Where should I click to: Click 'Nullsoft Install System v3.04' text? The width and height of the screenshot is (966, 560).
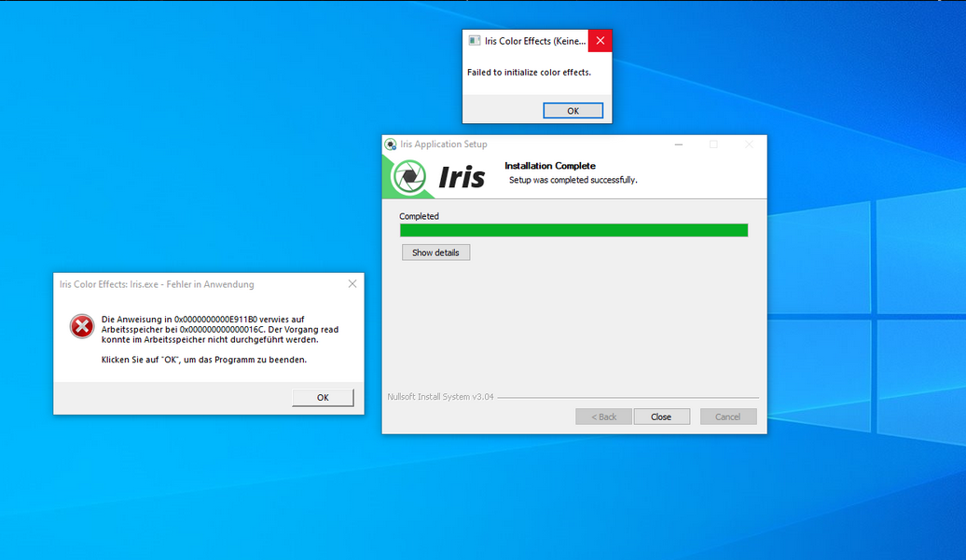(440, 397)
